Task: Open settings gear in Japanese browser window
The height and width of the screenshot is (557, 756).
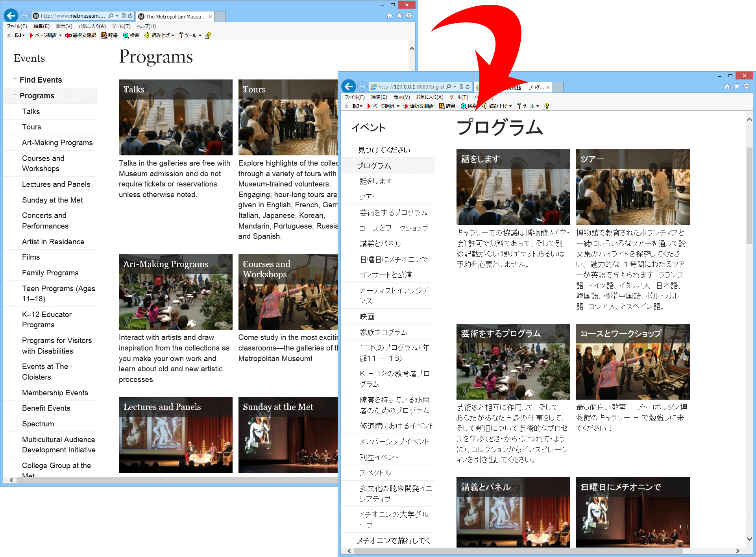Action: [x=747, y=87]
